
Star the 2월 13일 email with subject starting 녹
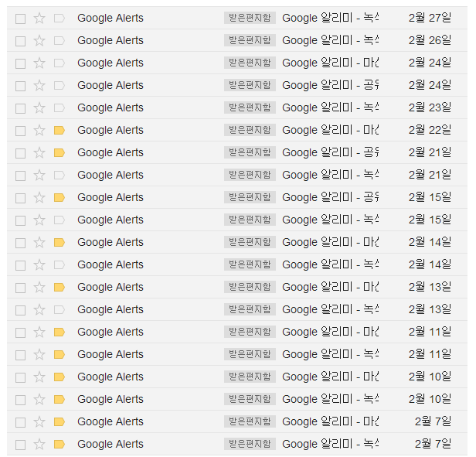[x=39, y=310]
